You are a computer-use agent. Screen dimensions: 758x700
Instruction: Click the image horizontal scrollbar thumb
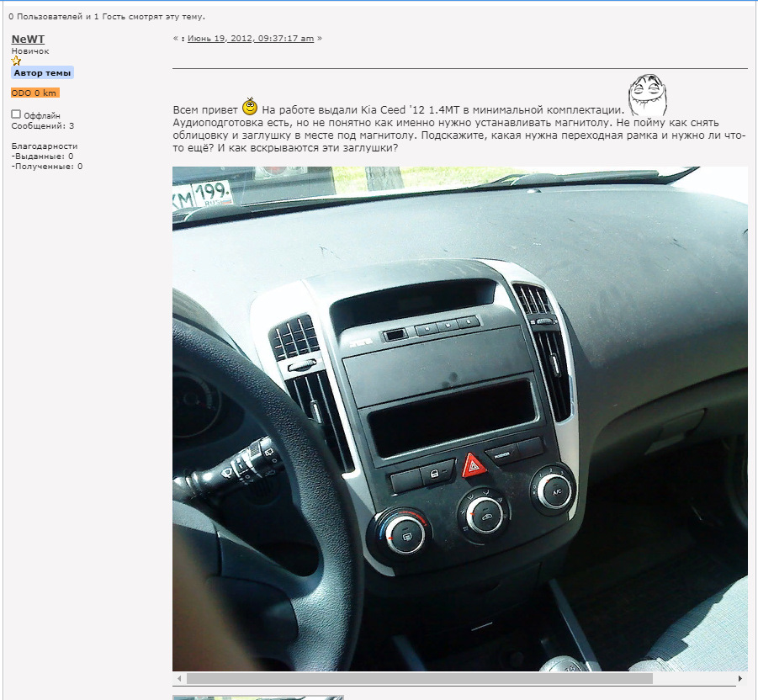tap(420, 678)
